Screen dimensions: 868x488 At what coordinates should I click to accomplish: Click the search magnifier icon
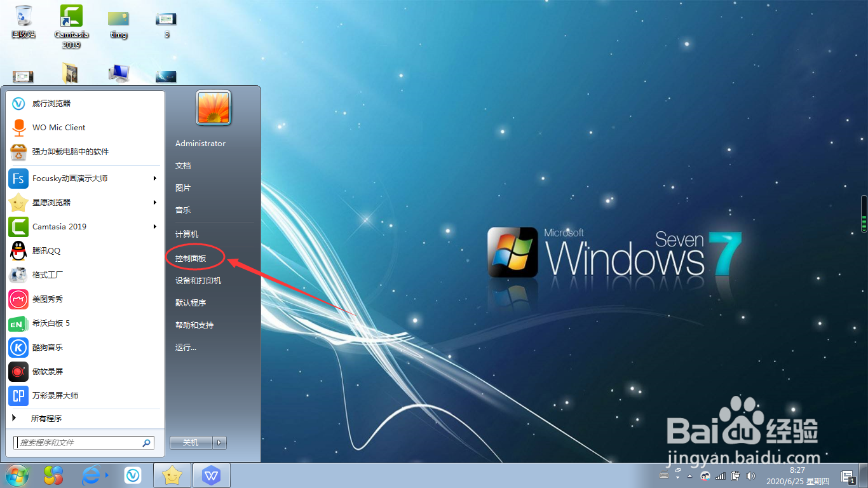146,443
